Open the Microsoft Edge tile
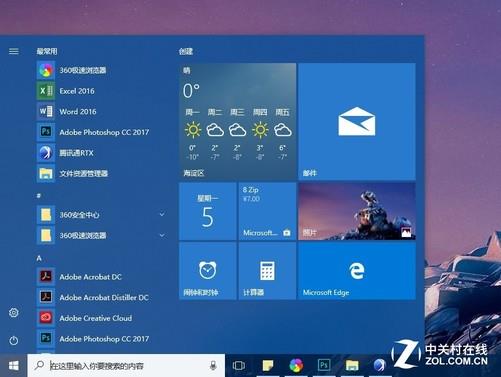Image resolution: width=501 pixels, height=377 pixels. pos(357,271)
